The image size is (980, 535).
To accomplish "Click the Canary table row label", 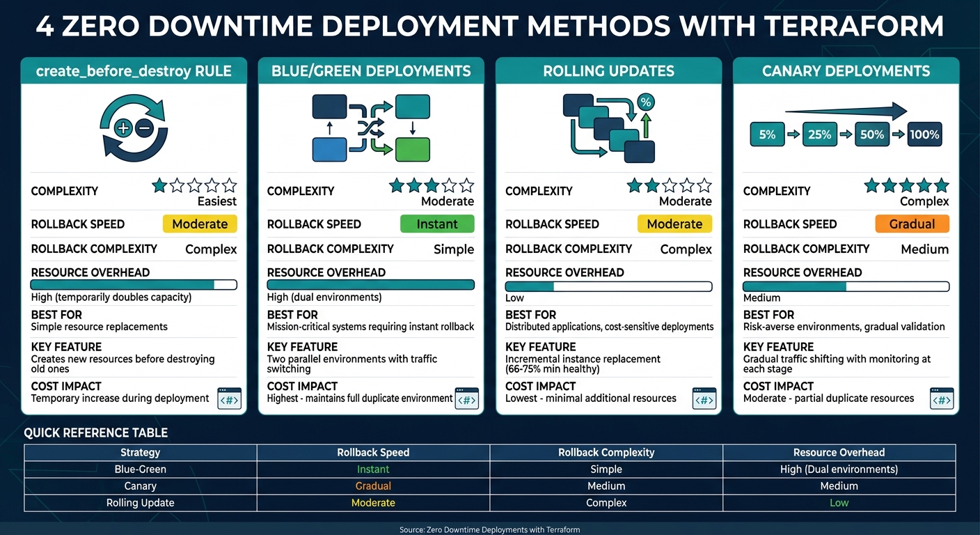I will (140, 486).
